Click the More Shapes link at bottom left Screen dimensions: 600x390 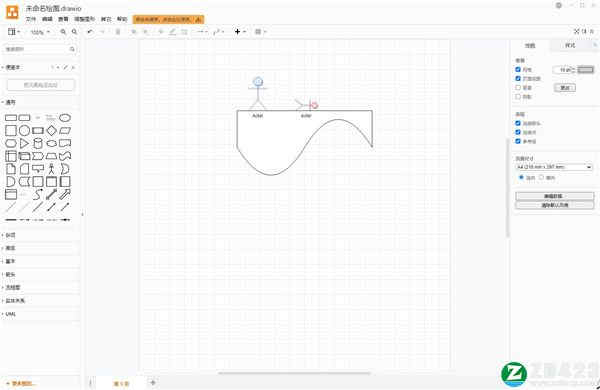[x=21, y=383]
